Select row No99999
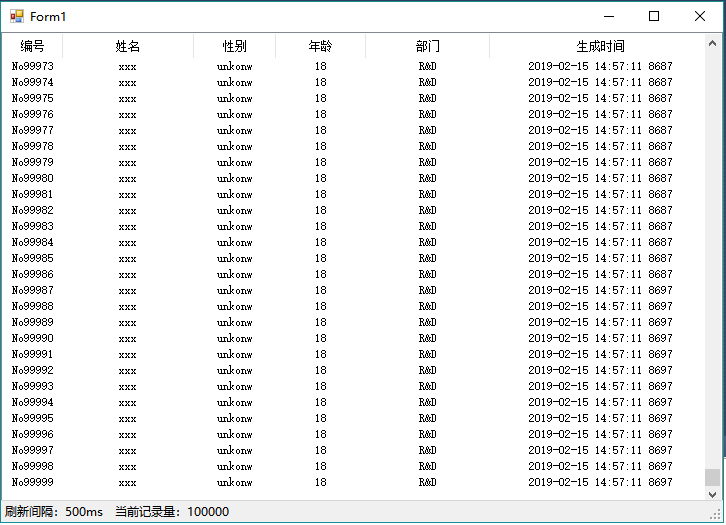The image size is (726, 525). tap(353, 482)
